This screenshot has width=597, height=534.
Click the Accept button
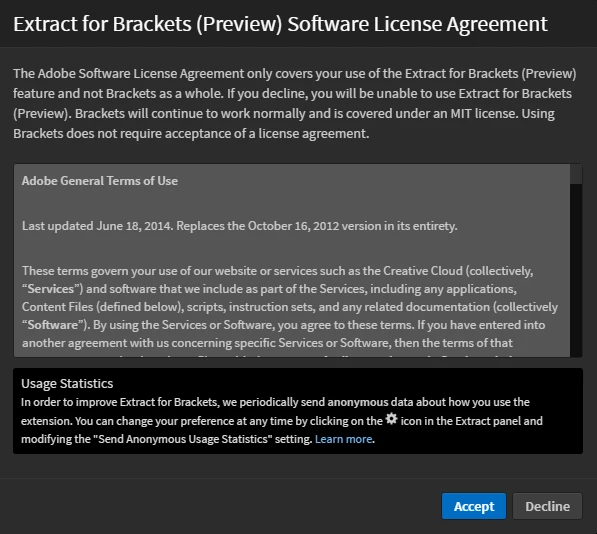tap(474, 506)
